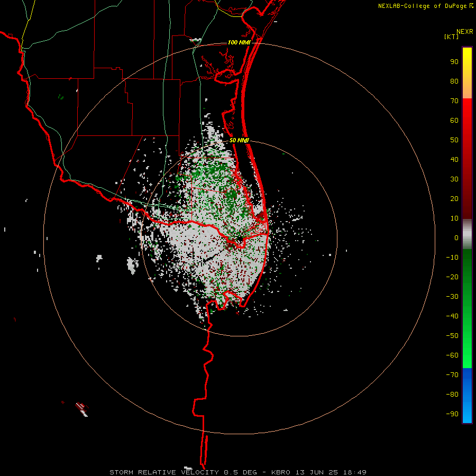This screenshot has height=476, width=476.
Task: Click the 20 knot scale value
Action: (x=454, y=199)
